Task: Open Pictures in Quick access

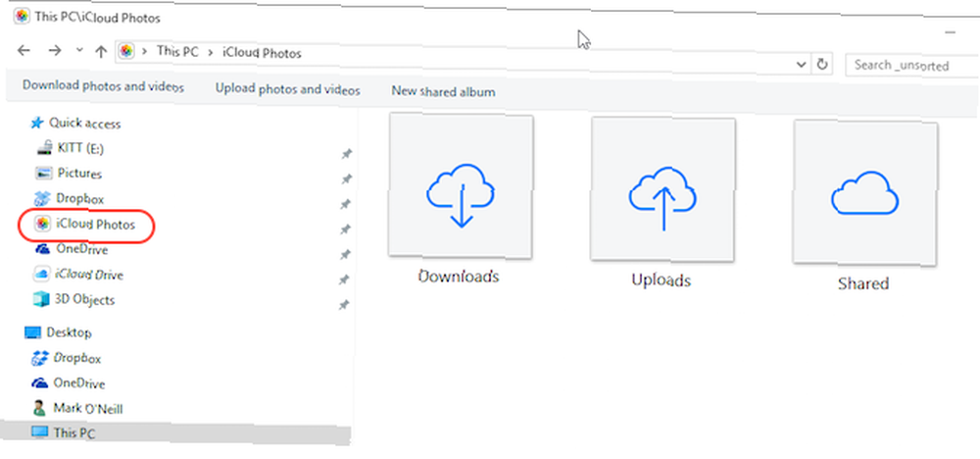Action: click(x=79, y=174)
